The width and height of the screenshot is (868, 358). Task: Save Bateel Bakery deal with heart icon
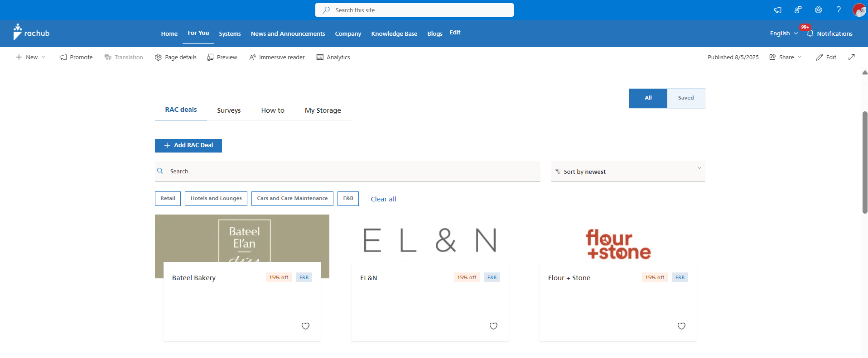tap(305, 326)
